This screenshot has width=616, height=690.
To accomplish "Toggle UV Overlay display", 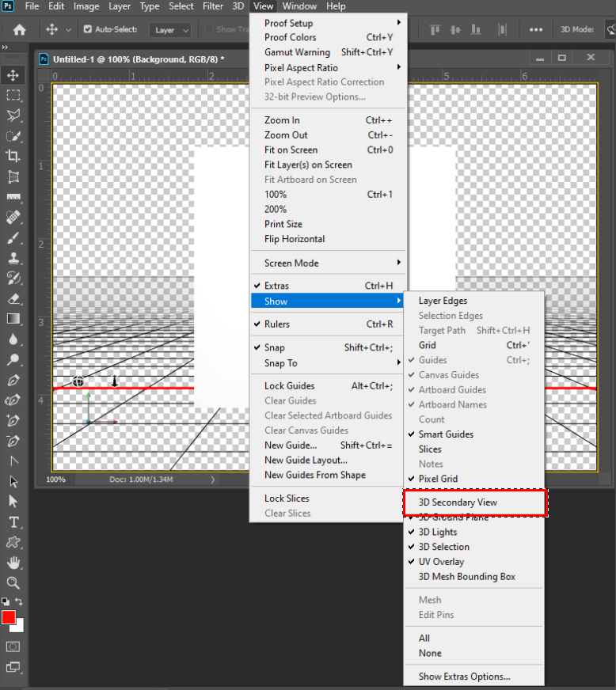I will [473, 562].
